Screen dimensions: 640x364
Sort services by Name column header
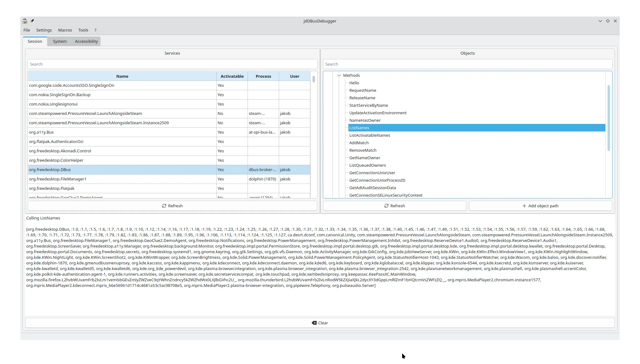(122, 76)
